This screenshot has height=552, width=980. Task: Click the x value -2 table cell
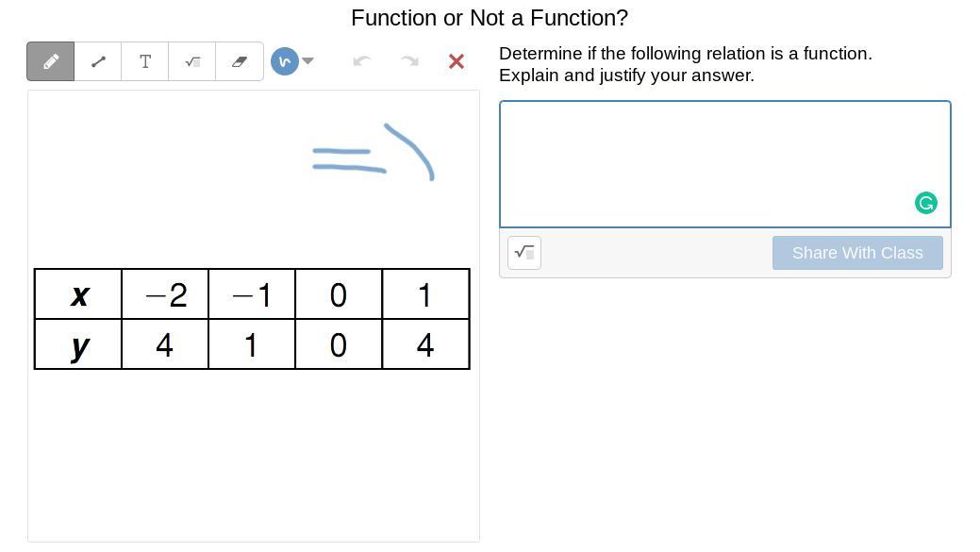(x=165, y=294)
